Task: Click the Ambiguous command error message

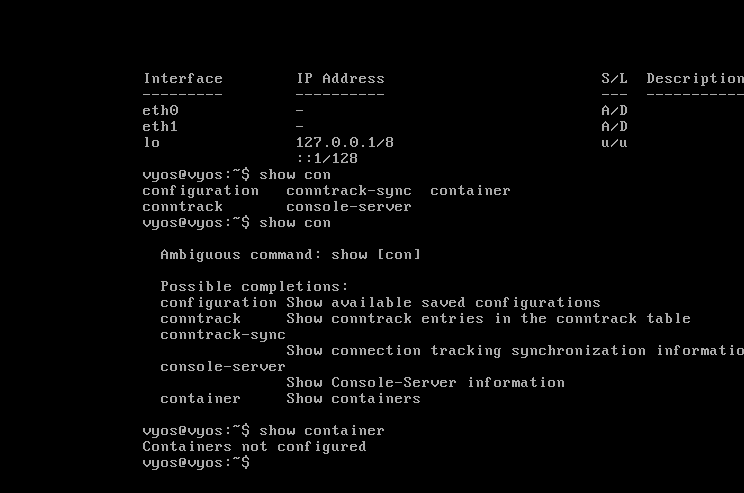Action: click(x=290, y=254)
